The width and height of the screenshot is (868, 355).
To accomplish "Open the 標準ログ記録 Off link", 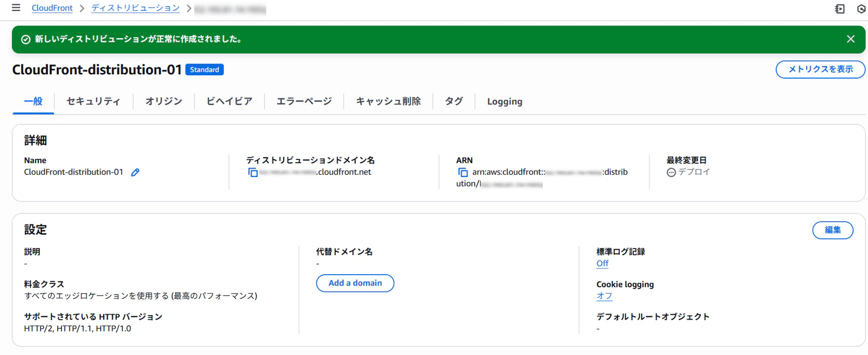I will (602, 263).
